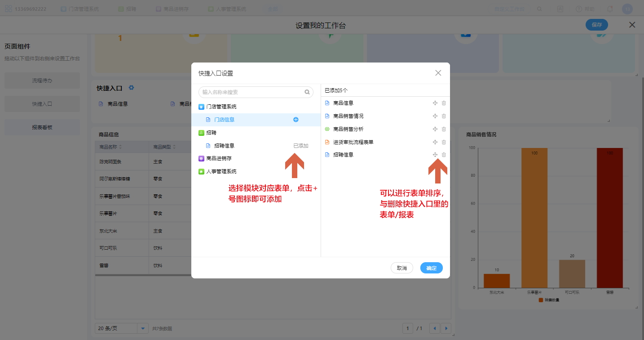
Task: Select 招聘信息 item under 招聘
Action: 224,146
